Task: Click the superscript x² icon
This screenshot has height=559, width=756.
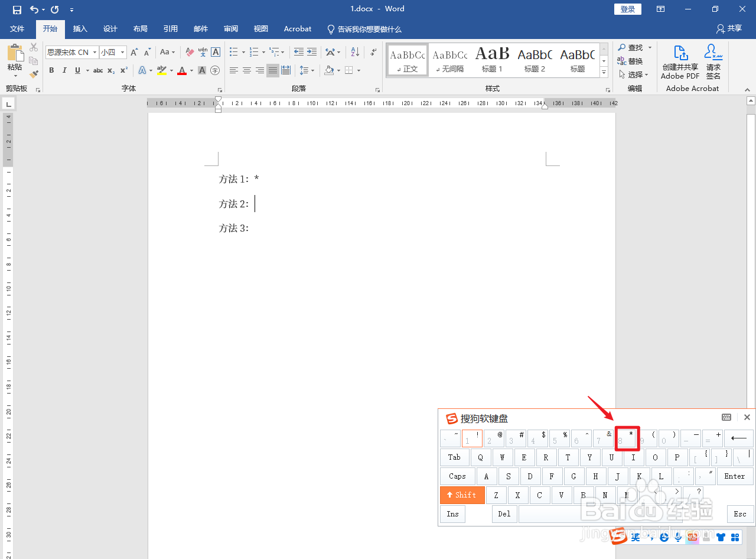Action: [124, 70]
